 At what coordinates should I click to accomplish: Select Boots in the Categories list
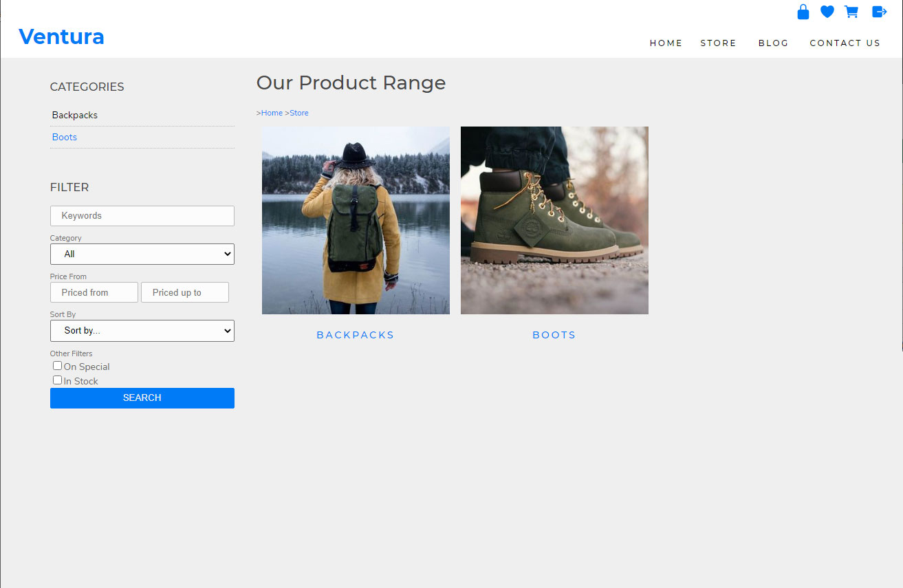pos(65,137)
